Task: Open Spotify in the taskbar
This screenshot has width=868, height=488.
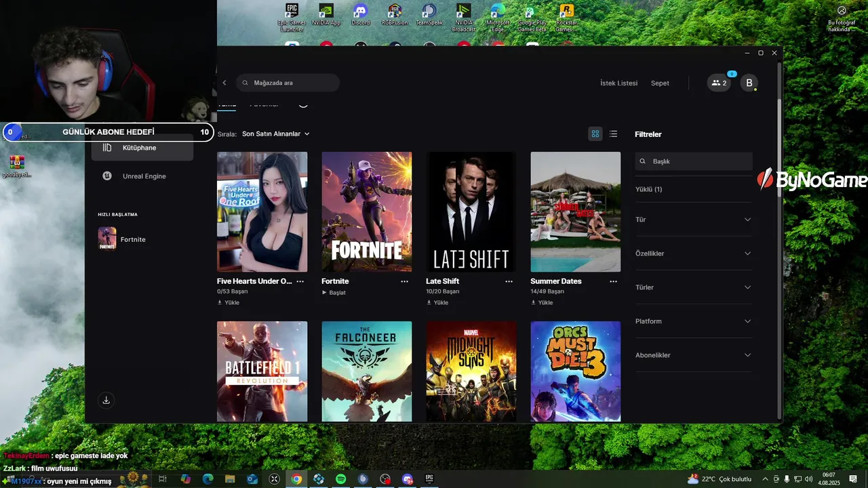Action: (x=341, y=479)
